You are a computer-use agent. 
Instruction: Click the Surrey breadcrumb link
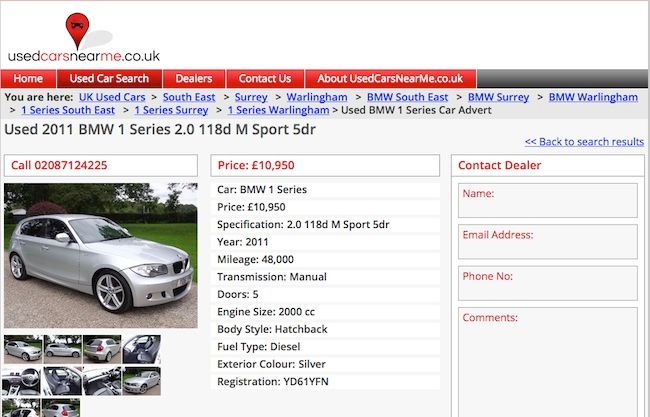coord(251,97)
